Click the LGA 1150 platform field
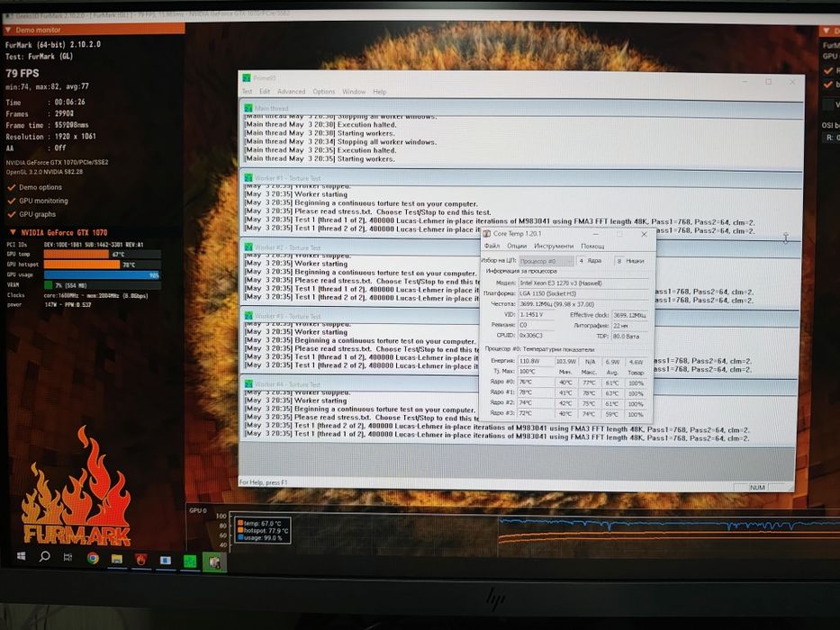This screenshot has width=840, height=630. point(583,293)
